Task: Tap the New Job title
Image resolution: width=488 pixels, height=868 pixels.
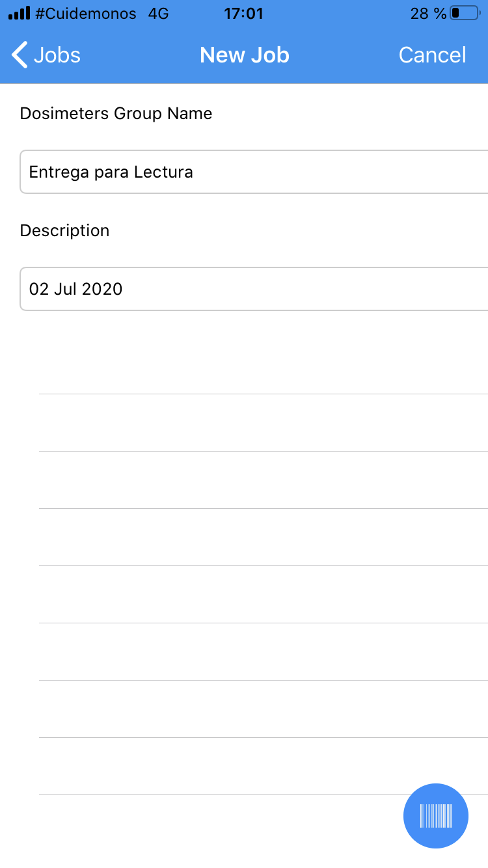Action: point(244,55)
